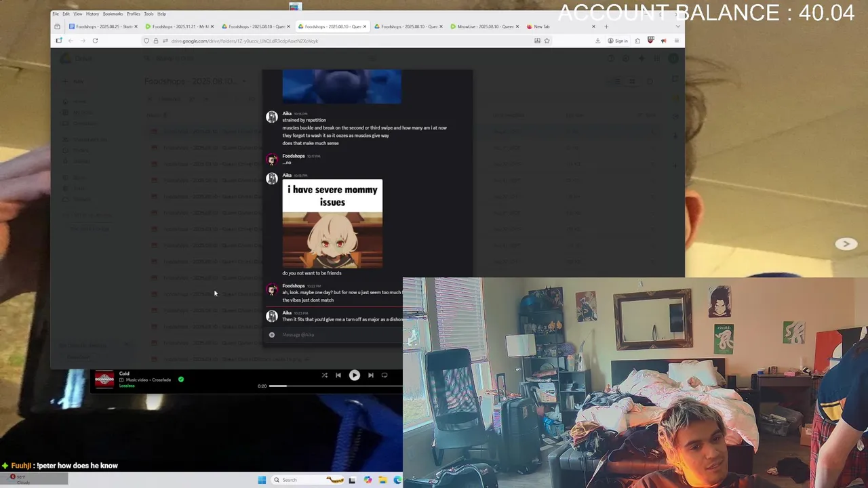Close the New Tab tab
Viewport: 868px width, 488px height.
click(x=593, y=26)
